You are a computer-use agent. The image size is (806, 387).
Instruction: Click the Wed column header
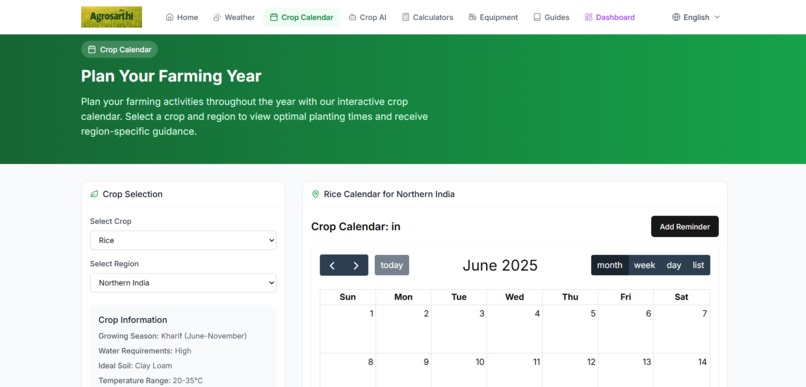pyautogui.click(x=515, y=297)
